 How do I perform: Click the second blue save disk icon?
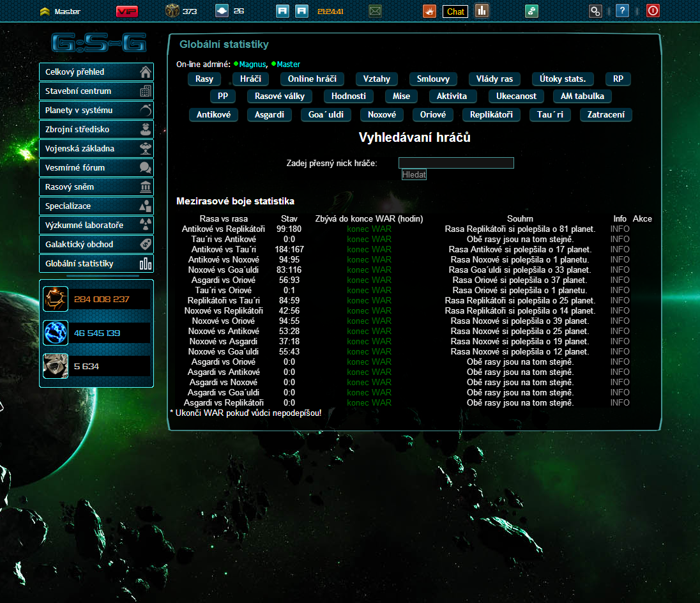click(302, 11)
